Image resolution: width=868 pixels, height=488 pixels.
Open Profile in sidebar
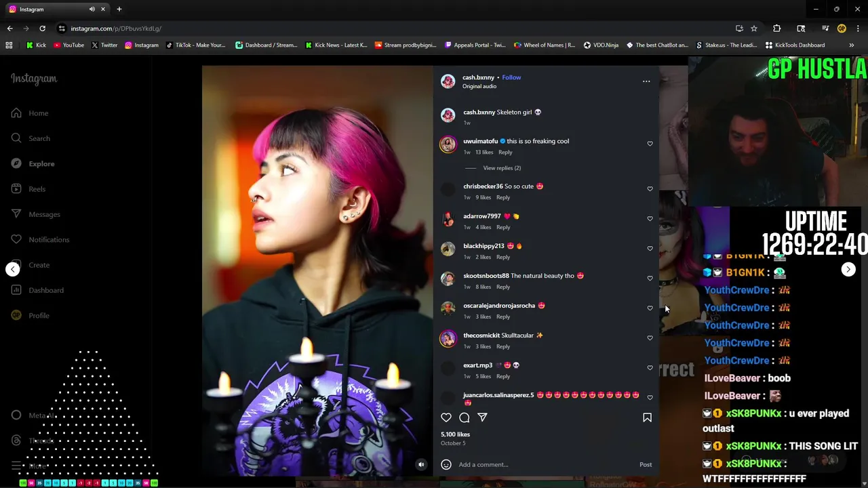[30, 315]
